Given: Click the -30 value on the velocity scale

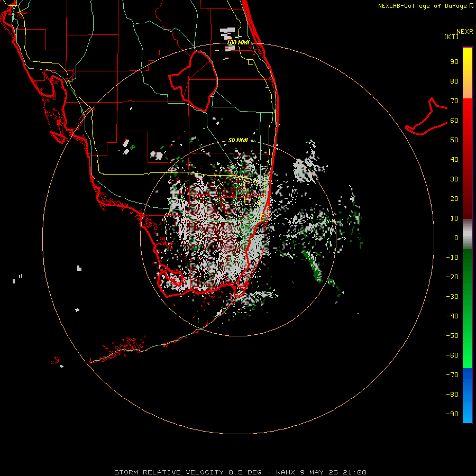Looking at the screenshot, I should (x=452, y=297).
